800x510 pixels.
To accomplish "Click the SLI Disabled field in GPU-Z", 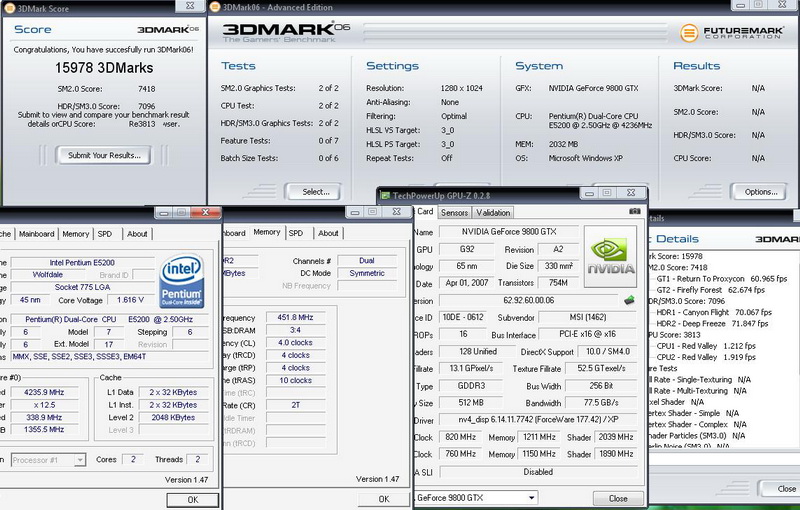I will coord(538,472).
